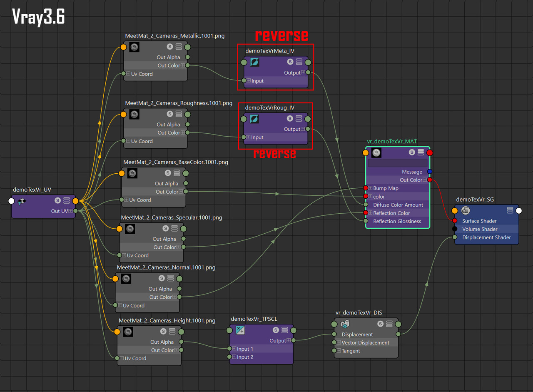Click the Bump Map input on vr_demoTexVr_MAT
Screen dimensions: 533x392
[x=366, y=188]
